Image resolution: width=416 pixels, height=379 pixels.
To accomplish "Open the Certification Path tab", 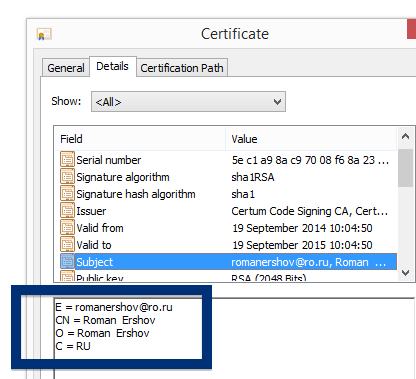I will (182, 68).
